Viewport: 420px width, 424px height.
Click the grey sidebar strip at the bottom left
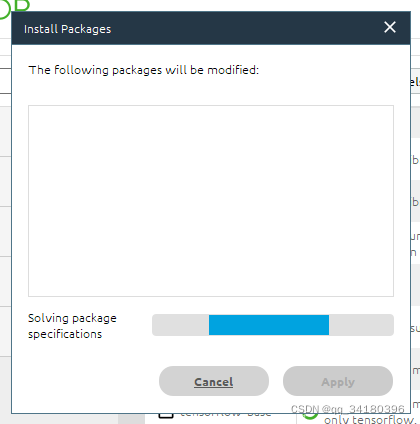tap(131, 419)
